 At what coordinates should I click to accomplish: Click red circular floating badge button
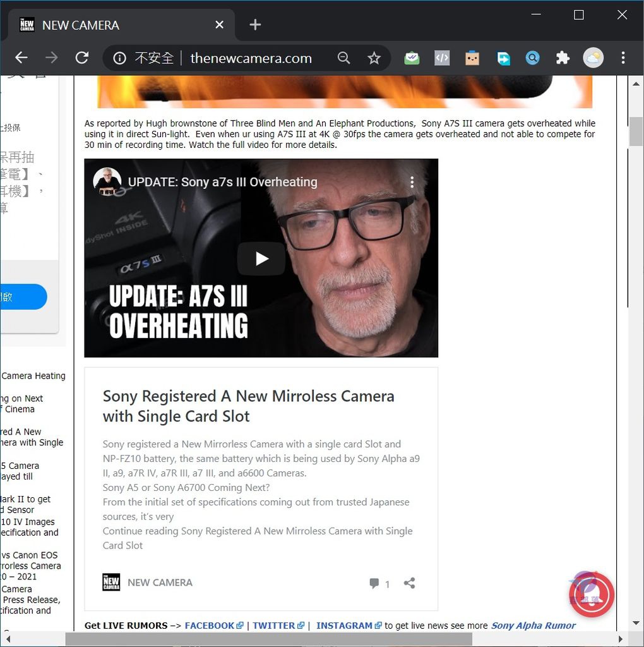coord(592,594)
